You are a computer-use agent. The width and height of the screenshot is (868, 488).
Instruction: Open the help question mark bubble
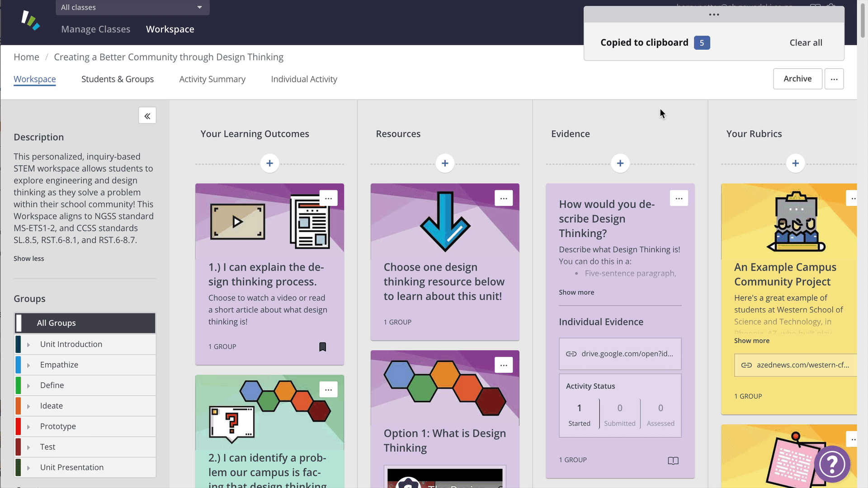(832, 464)
